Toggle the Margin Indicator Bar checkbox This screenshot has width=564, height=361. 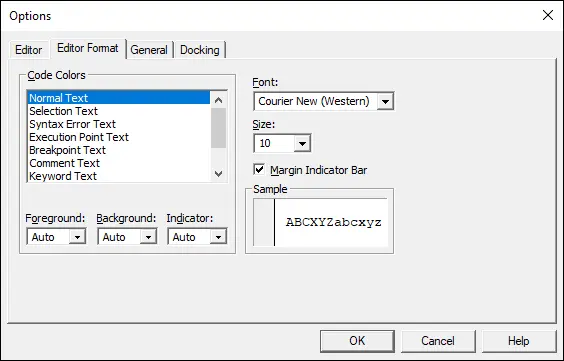(259, 169)
